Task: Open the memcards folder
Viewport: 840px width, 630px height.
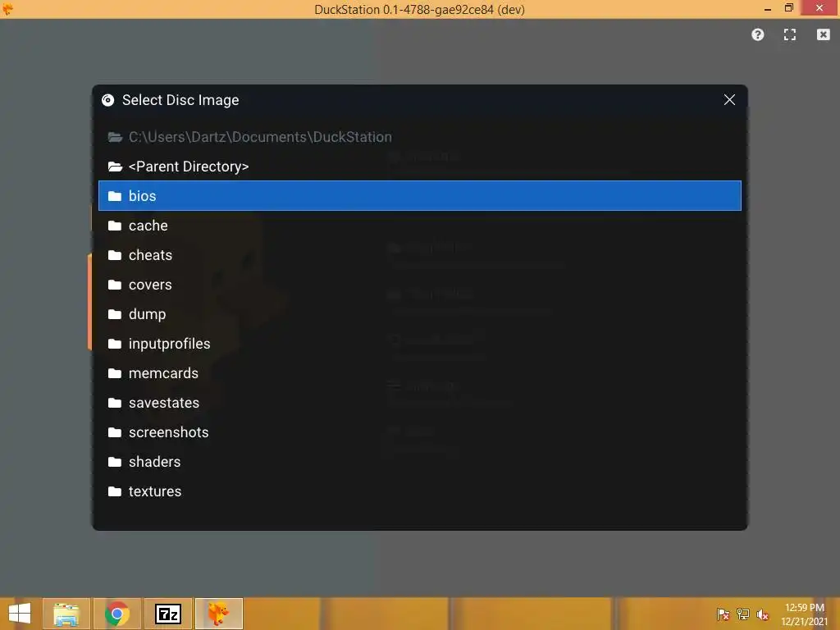Action: (419, 373)
